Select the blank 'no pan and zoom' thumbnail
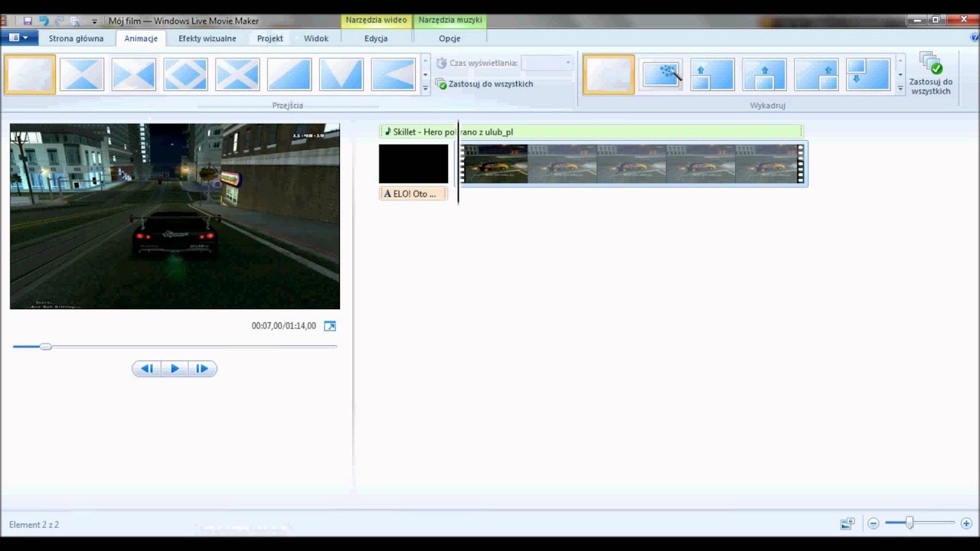Viewport: 980px width, 551px height. coord(609,74)
